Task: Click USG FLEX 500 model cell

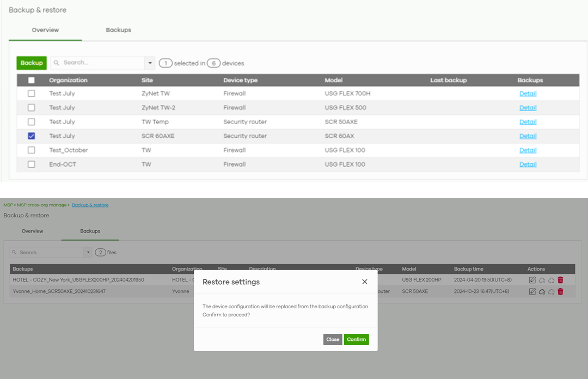Action: (x=345, y=108)
